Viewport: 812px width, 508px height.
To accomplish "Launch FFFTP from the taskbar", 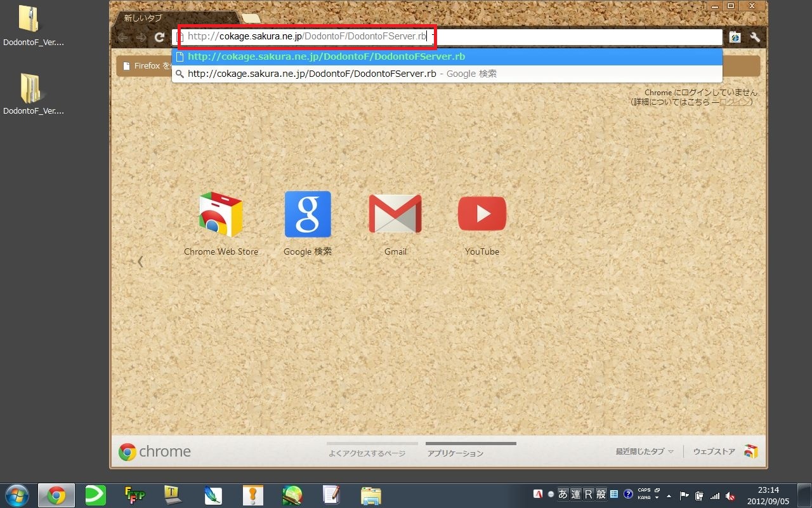I will point(134,495).
